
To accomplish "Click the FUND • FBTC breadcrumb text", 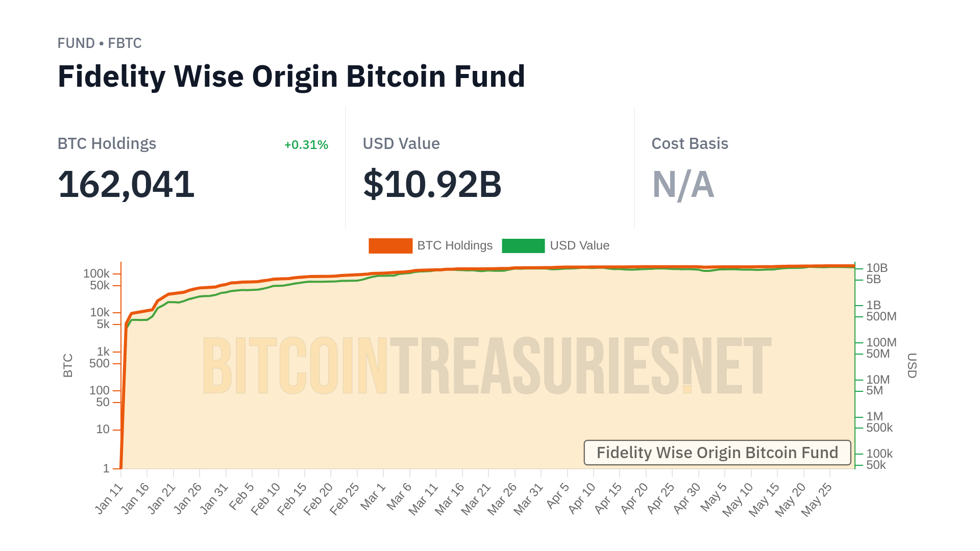I will pyautogui.click(x=100, y=43).
